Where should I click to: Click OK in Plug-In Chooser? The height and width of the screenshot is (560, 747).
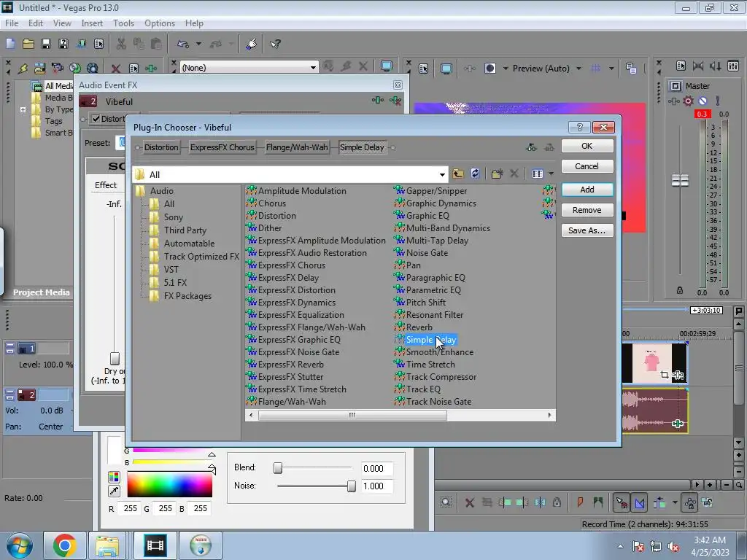coord(587,146)
